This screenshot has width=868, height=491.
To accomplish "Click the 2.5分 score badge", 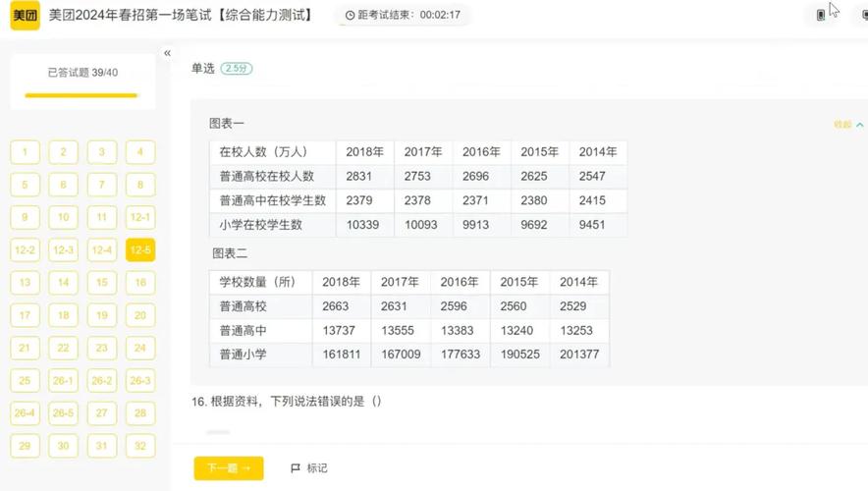I will [237, 69].
